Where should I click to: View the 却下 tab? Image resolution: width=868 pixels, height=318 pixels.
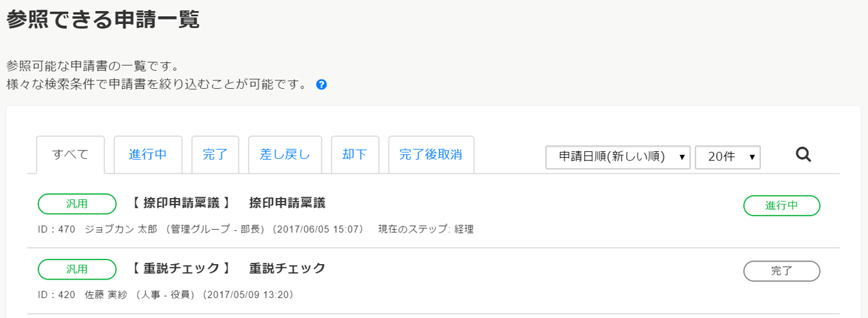coord(355,154)
